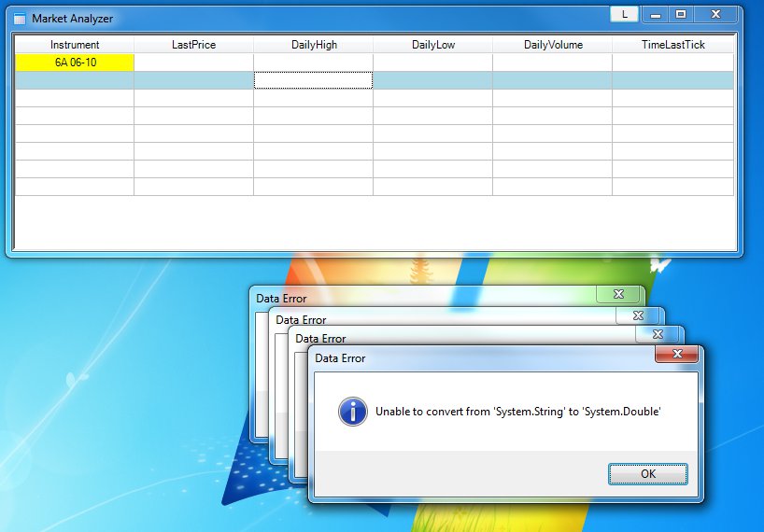Click the DailyVolume cell of 6A 06-10 row
This screenshot has width=764, height=532.
tap(553, 63)
